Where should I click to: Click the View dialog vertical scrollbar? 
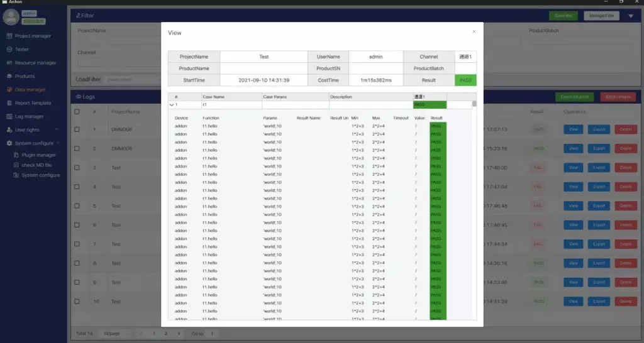(x=474, y=104)
